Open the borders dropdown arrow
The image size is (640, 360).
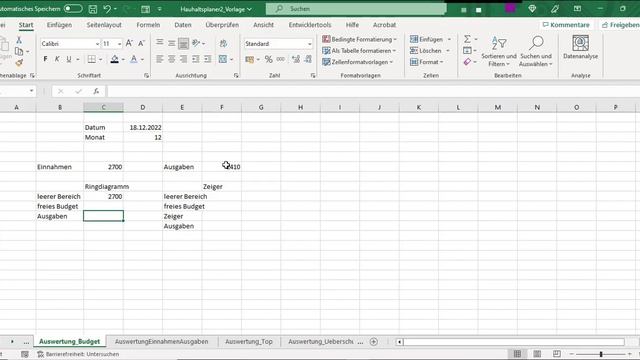point(100,60)
